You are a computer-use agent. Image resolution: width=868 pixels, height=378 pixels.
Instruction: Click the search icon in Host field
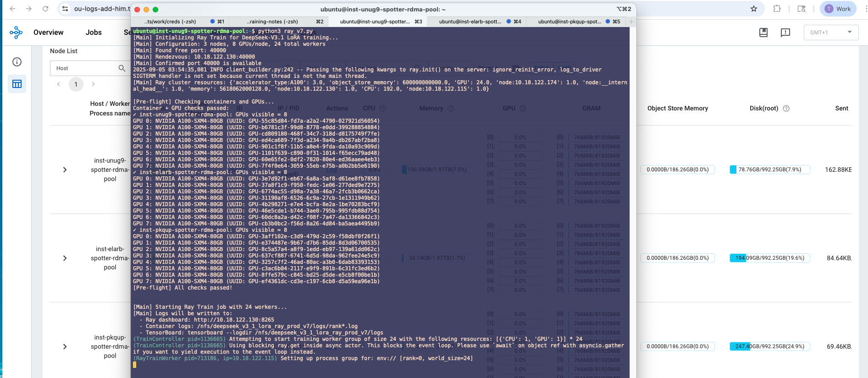[122, 68]
